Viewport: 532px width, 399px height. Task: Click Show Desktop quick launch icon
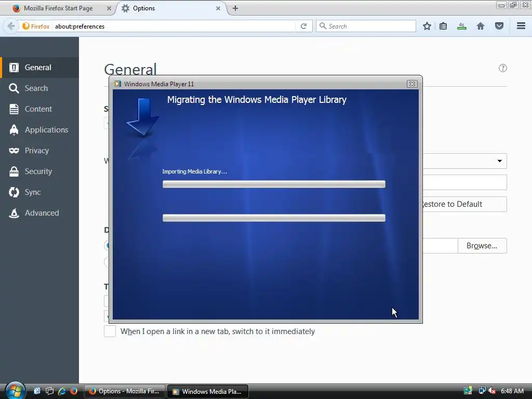(x=37, y=391)
